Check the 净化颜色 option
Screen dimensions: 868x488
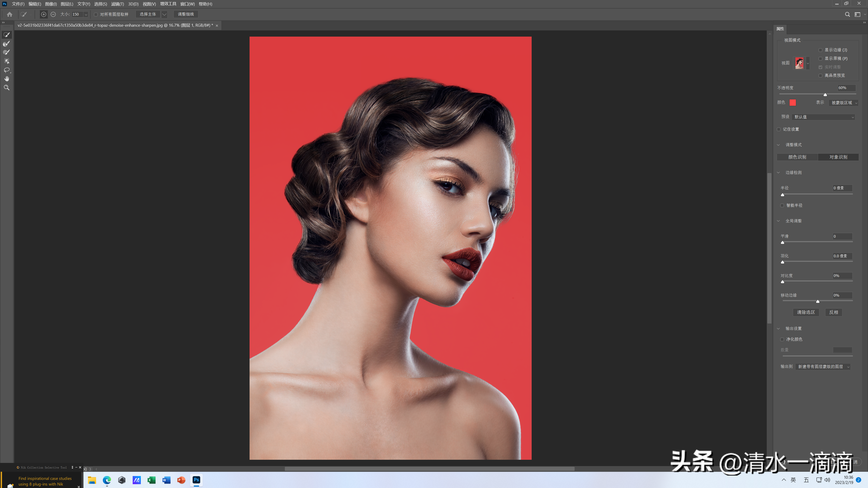[782, 339]
